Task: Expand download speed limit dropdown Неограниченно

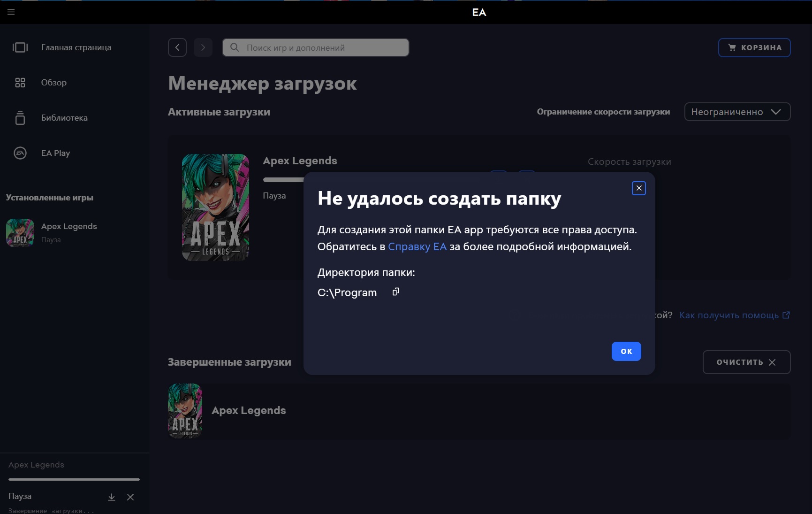Action: (x=737, y=112)
